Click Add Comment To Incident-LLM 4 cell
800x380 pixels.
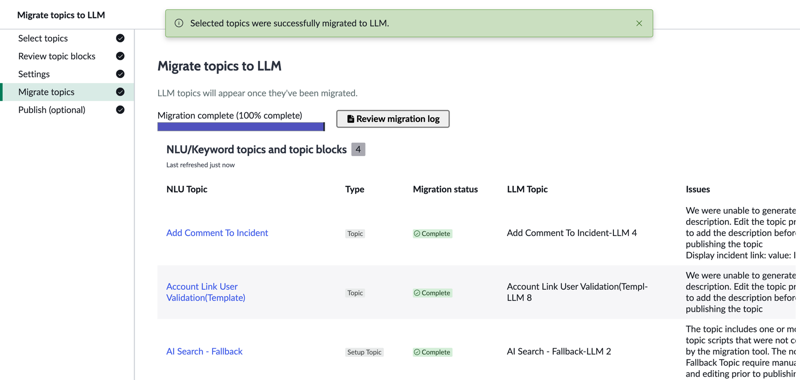572,233
